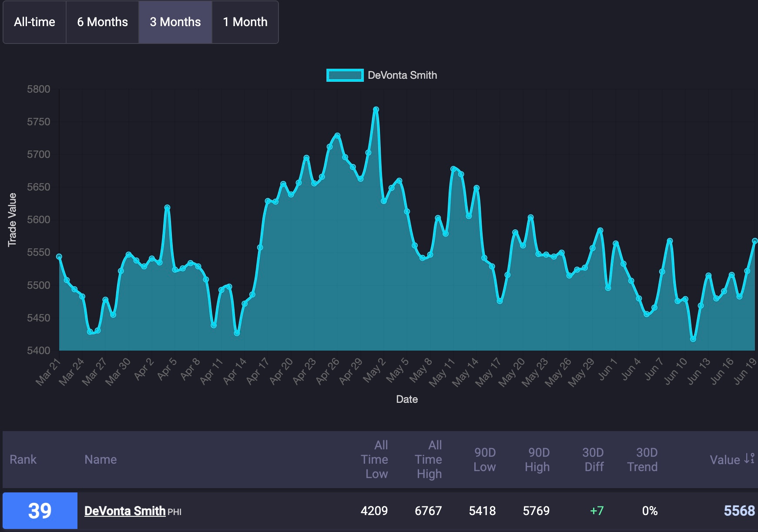Click the Date axis title

coord(407,399)
